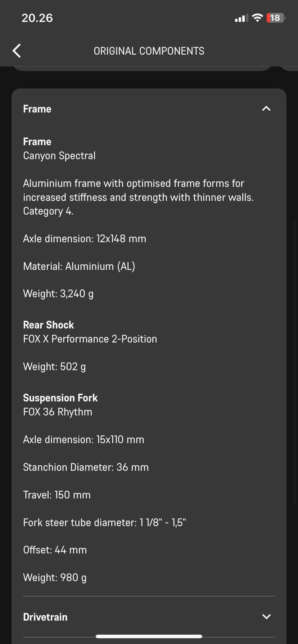Tap the ORIGINAL COMPONENTS page title
This screenshot has height=644, width=298.
149,51
